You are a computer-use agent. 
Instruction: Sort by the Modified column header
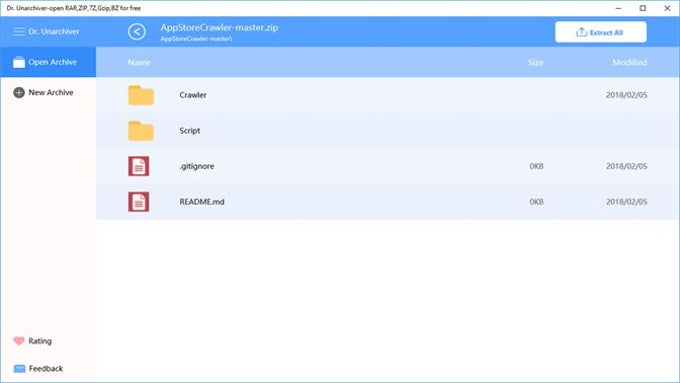(x=630, y=62)
